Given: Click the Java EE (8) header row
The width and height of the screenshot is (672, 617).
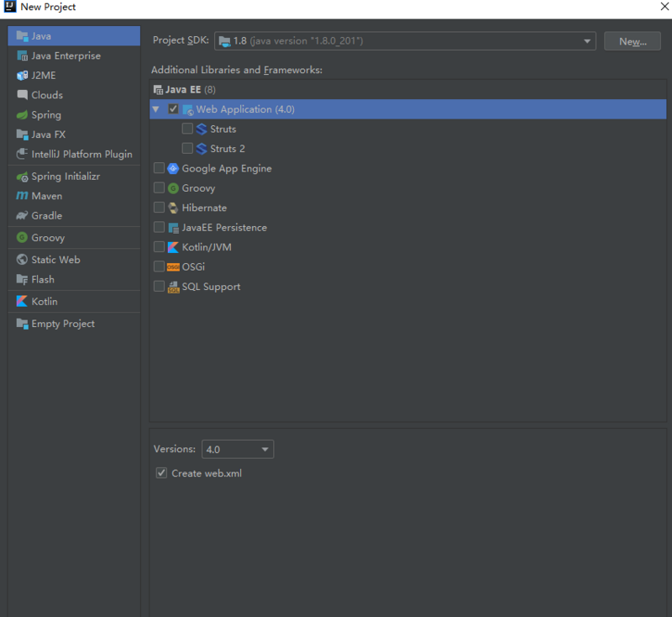Looking at the screenshot, I should pyautogui.click(x=407, y=90).
